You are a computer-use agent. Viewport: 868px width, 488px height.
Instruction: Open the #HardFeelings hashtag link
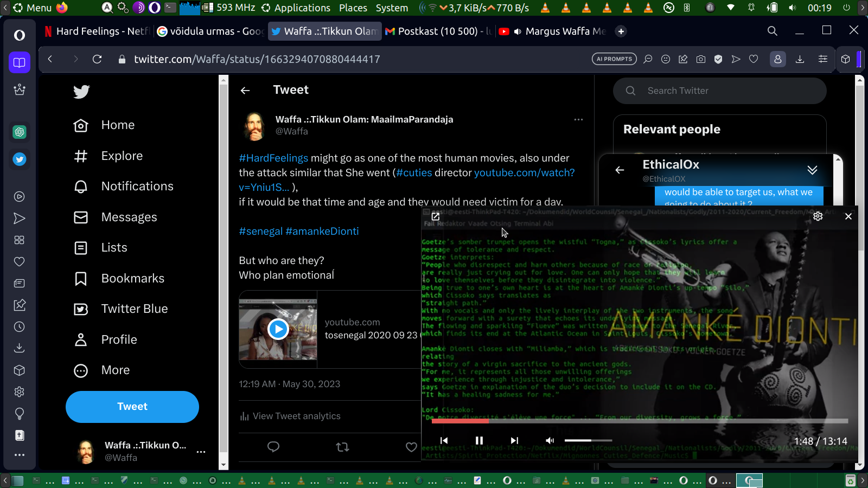click(273, 158)
